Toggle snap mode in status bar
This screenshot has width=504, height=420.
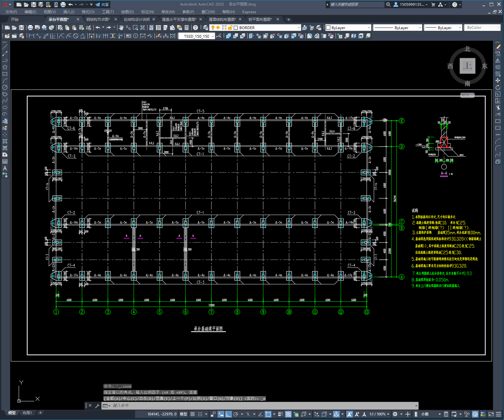(200, 414)
